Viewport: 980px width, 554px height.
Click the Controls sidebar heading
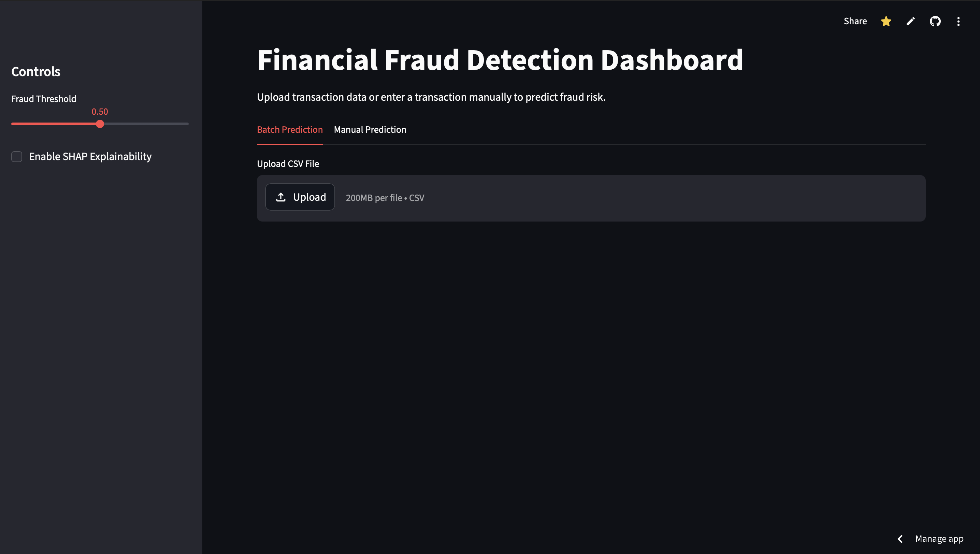[36, 72]
